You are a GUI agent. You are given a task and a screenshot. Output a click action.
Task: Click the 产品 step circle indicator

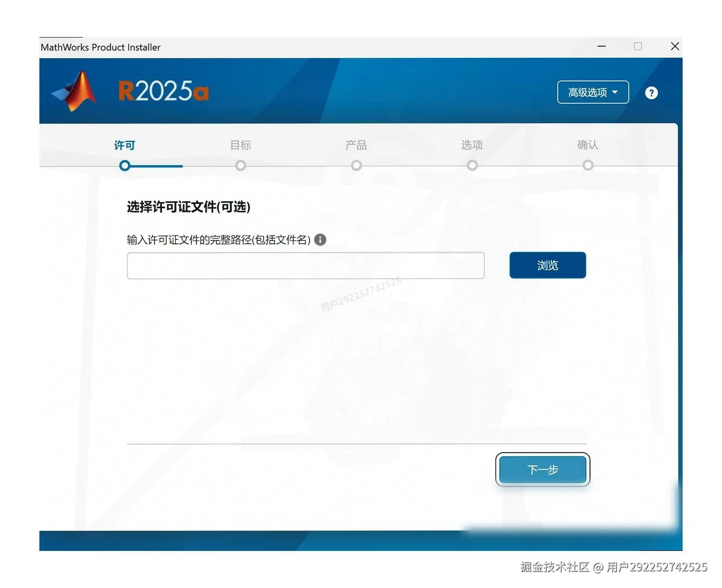[356, 165]
